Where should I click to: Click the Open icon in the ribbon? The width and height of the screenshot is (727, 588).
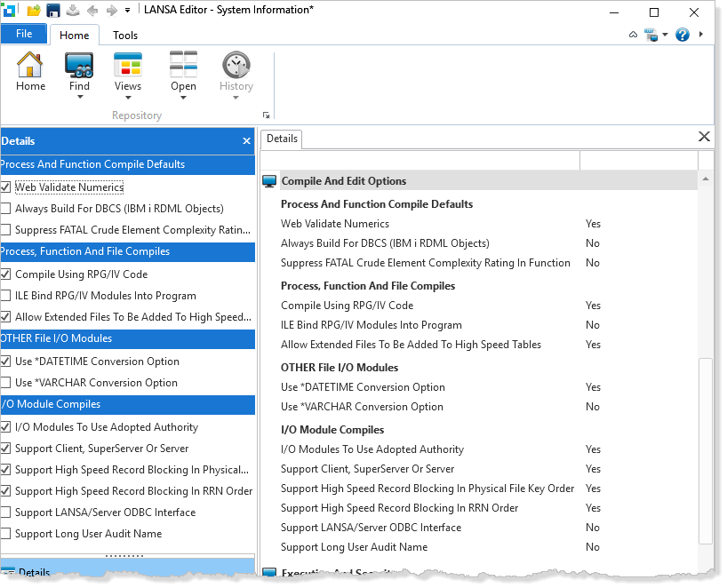tap(183, 66)
